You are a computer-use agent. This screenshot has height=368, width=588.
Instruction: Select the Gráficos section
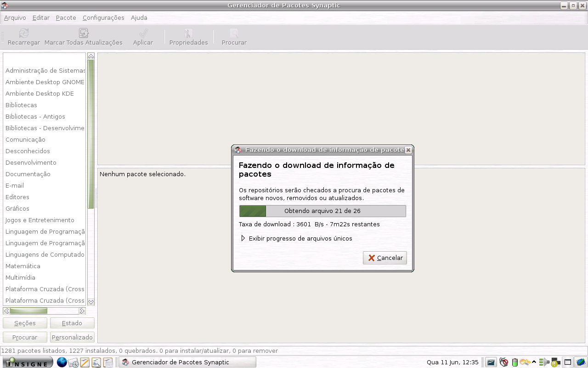tap(45, 208)
